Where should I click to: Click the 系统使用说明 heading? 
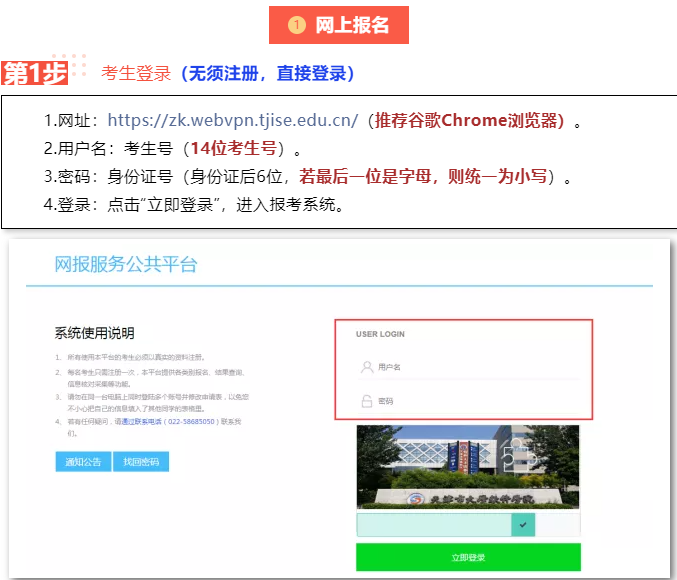(x=94, y=333)
